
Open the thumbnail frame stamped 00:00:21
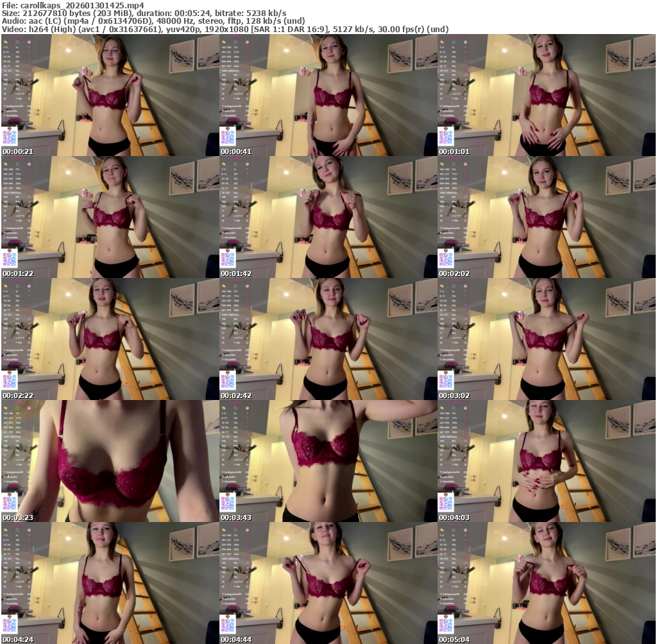click(x=110, y=95)
